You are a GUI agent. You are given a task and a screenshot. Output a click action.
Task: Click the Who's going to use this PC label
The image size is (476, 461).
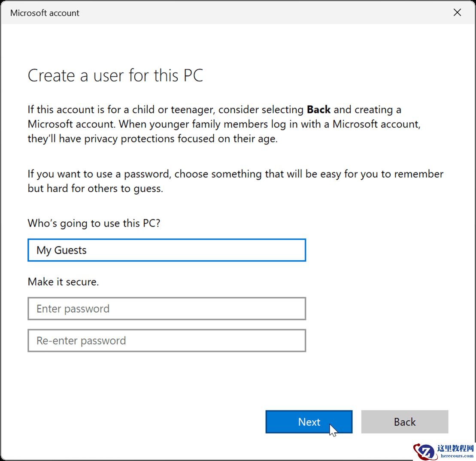(x=94, y=223)
